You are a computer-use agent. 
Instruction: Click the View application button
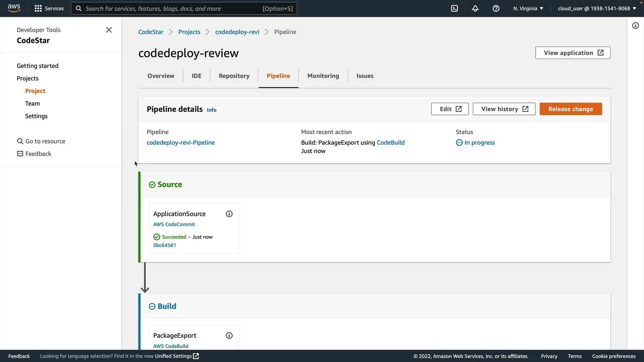coord(573,53)
